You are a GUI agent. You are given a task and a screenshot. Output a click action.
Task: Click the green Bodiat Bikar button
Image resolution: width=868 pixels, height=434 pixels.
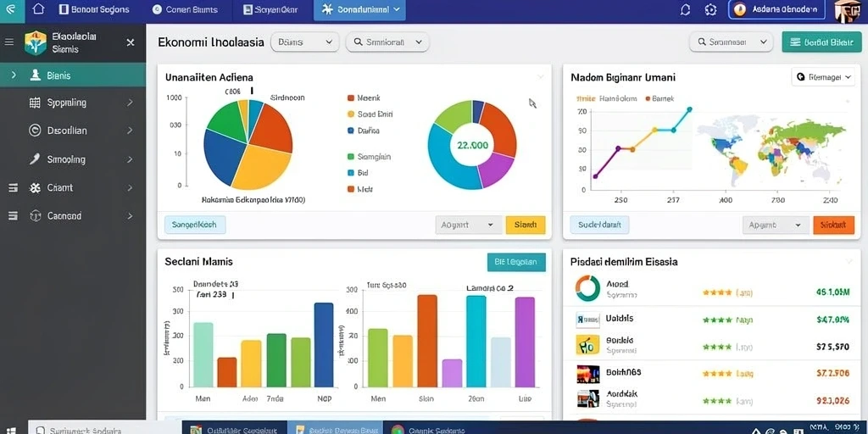pyautogui.click(x=819, y=42)
